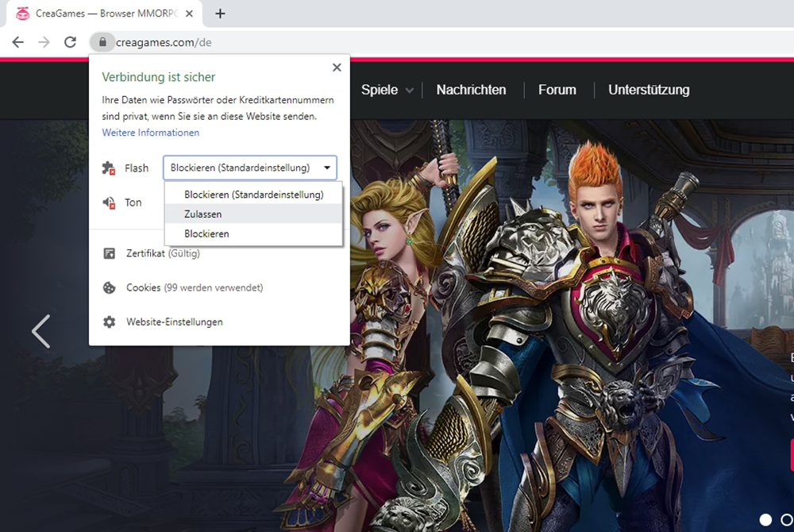
Task: Click the Zertifikat certificate icon
Action: tap(110, 253)
